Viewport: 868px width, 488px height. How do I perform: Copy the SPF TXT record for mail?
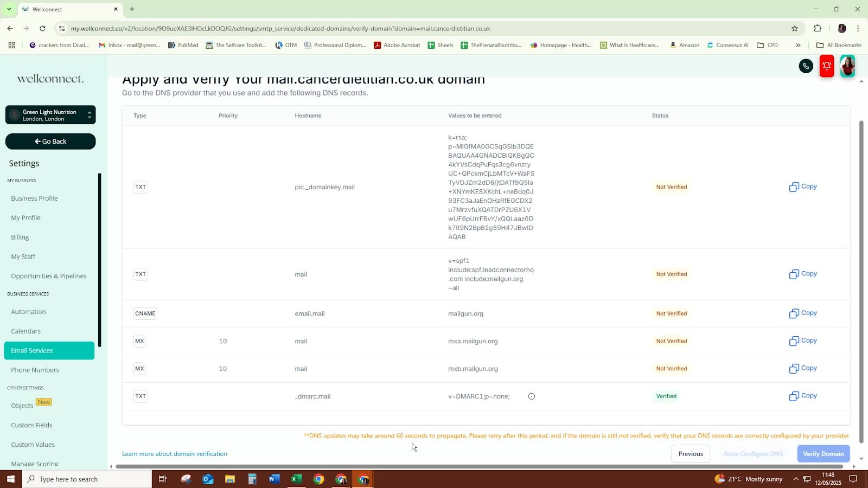point(803,274)
